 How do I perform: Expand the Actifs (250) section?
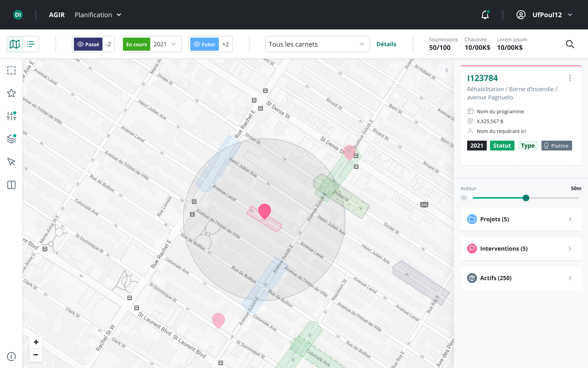tap(521, 278)
